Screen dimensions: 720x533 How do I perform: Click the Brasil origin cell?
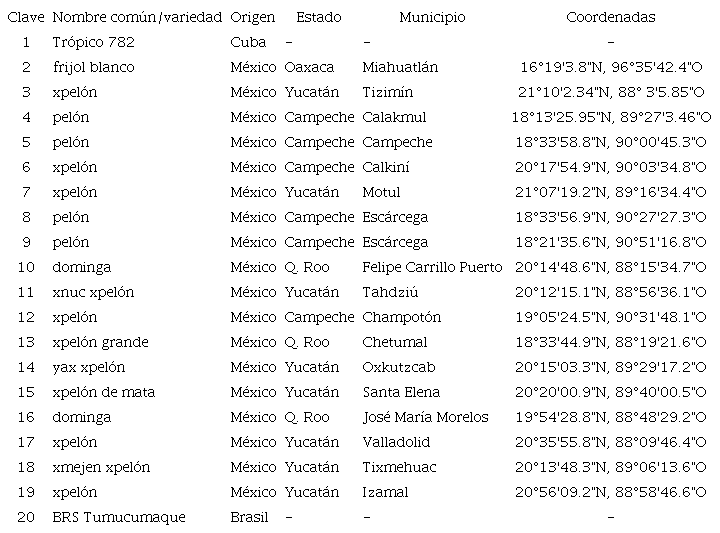point(250,517)
